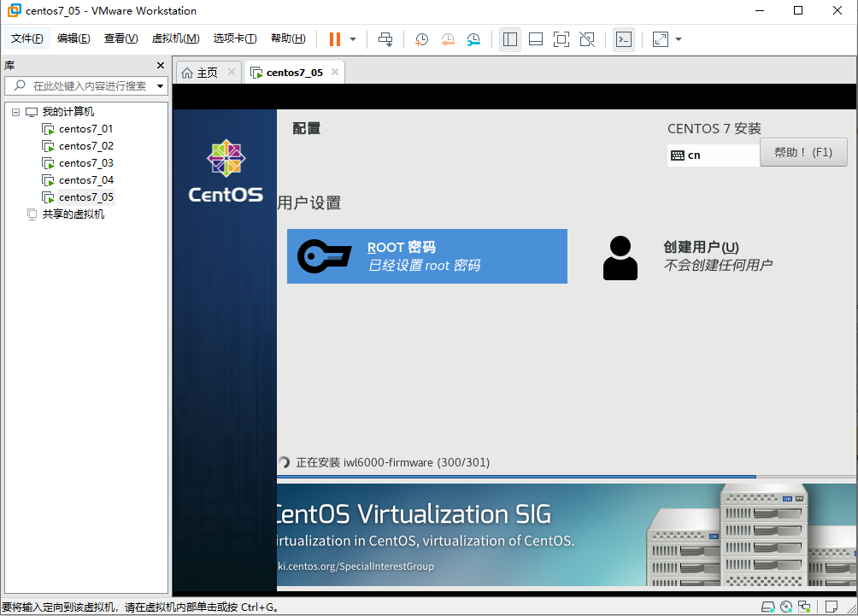Collapse the 我的计算机 tree node
This screenshot has height=616, width=858.
tap(15, 111)
